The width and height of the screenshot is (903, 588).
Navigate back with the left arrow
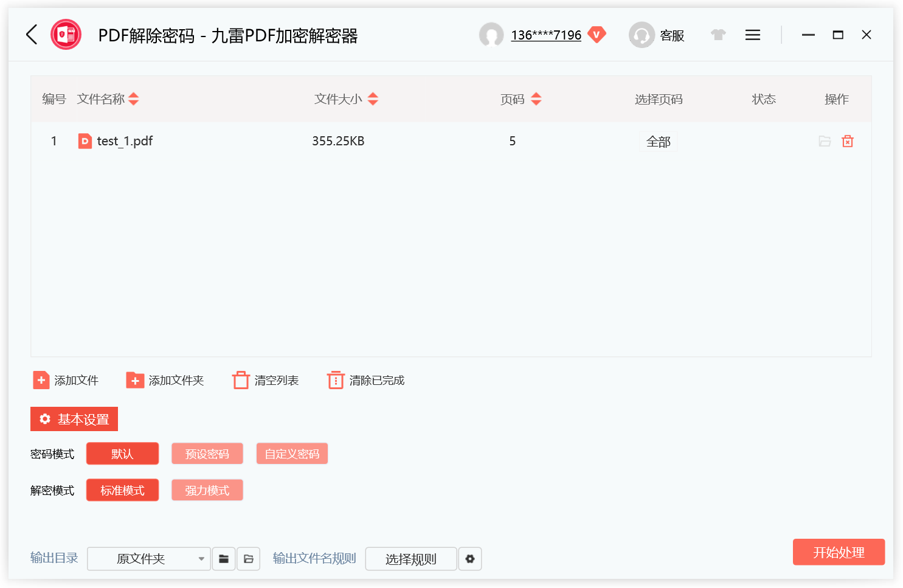click(x=31, y=35)
